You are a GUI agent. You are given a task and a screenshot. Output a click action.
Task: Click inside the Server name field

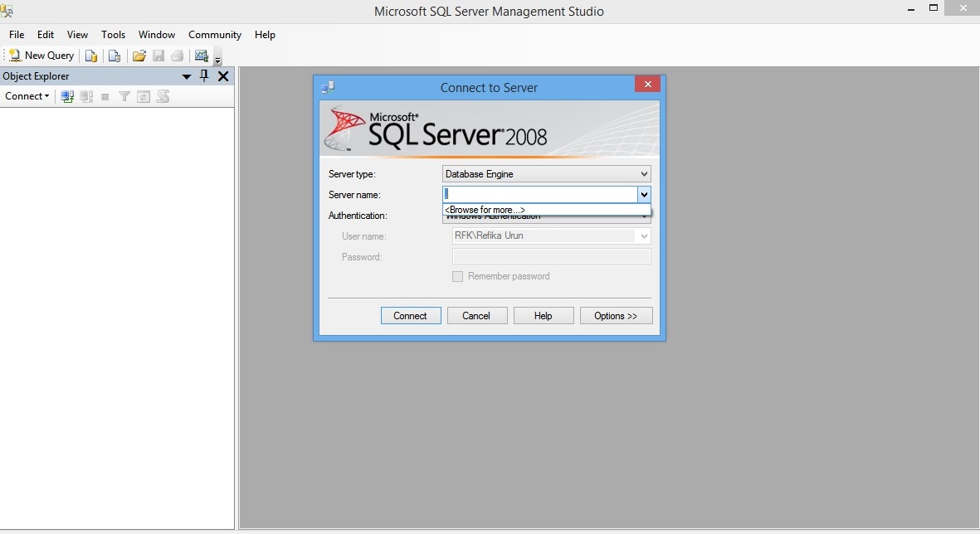pyautogui.click(x=540, y=194)
